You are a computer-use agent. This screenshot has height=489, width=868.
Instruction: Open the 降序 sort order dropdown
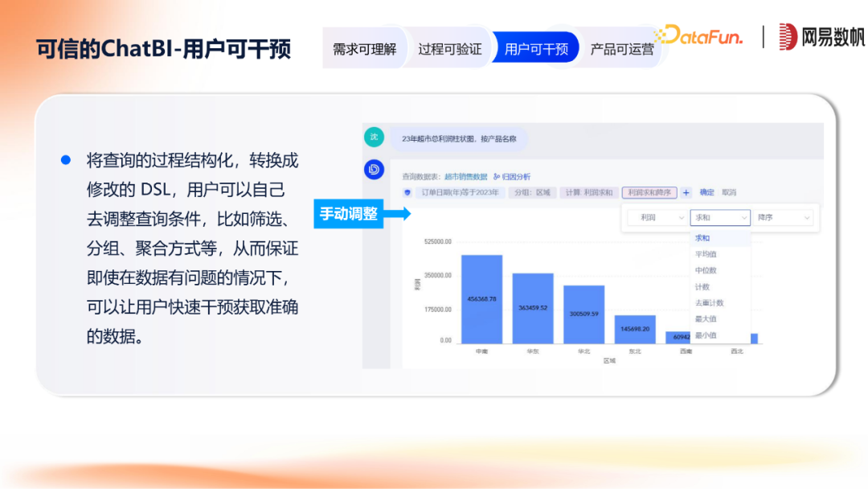[x=784, y=218]
